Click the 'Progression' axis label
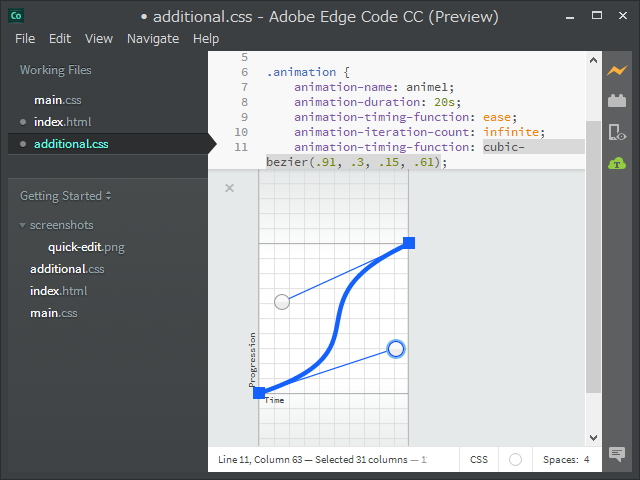The width and height of the screenshot is (640, 480). 252,359
